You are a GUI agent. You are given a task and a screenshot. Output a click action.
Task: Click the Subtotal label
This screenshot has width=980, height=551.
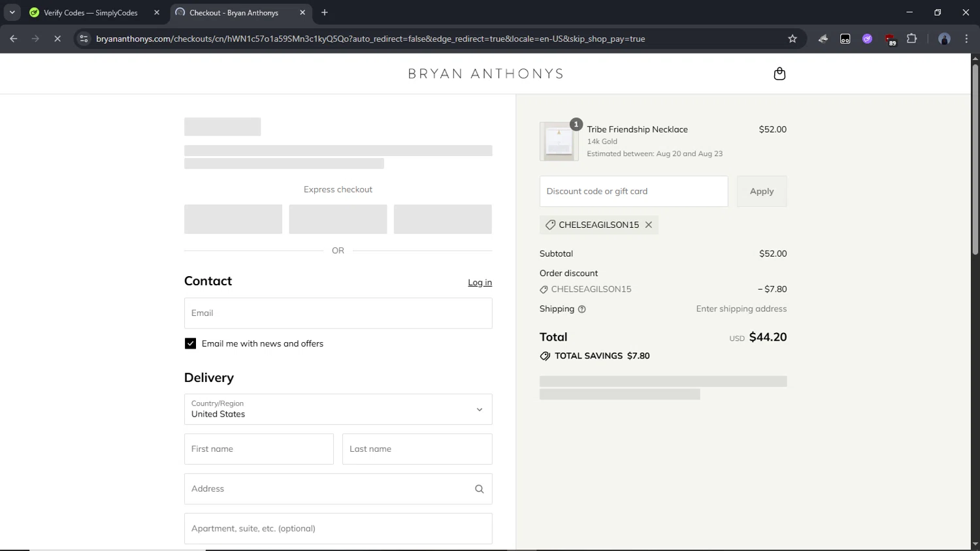coord(556,253)
